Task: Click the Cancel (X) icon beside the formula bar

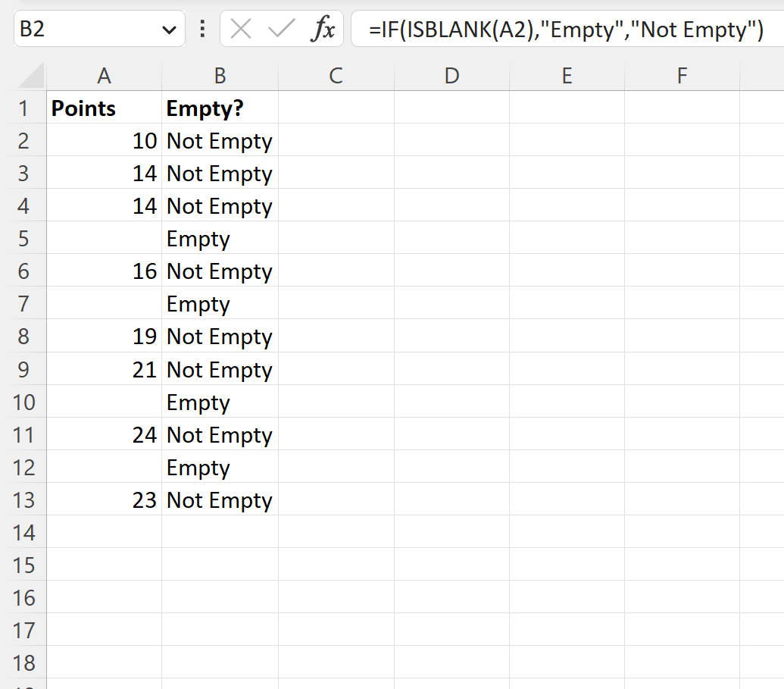Action: coord(242,30)
